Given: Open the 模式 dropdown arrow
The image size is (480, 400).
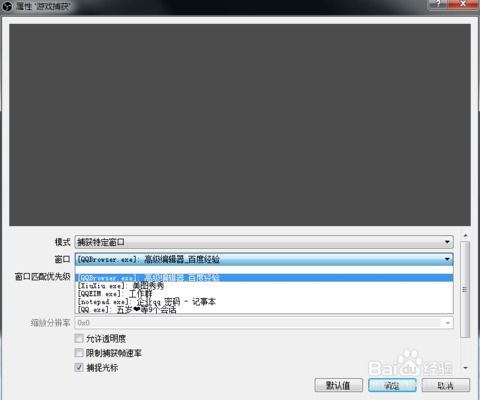Looking at the screenshot, I should click(x=447, y=242).
